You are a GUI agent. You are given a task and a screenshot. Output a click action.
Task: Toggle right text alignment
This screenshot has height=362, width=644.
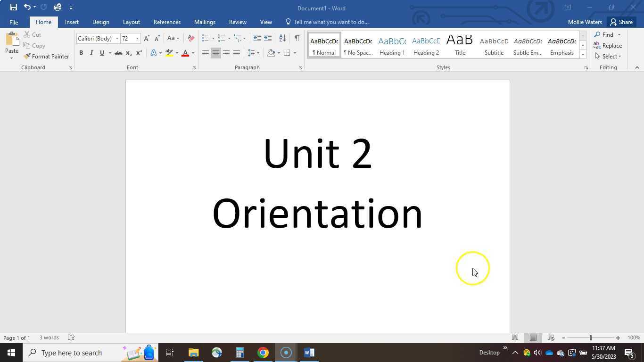(226, 53)
